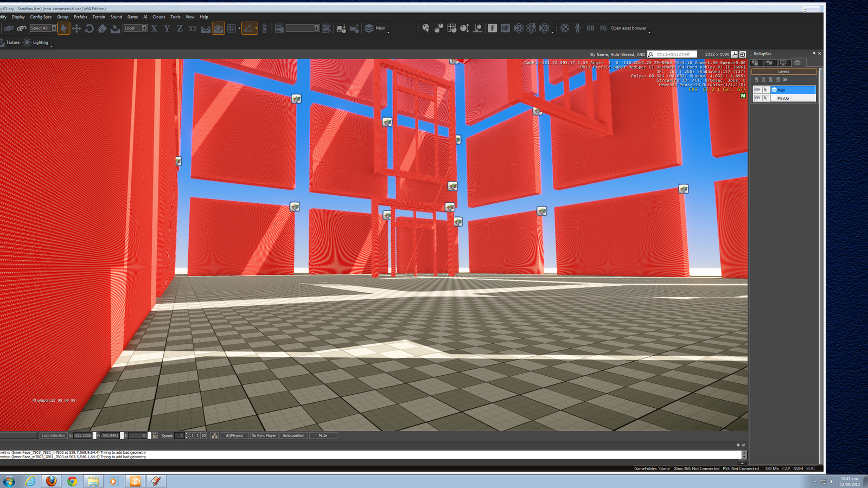Click the Save Selected Objects icon
The image size is (868, 488).
(341, 28)
